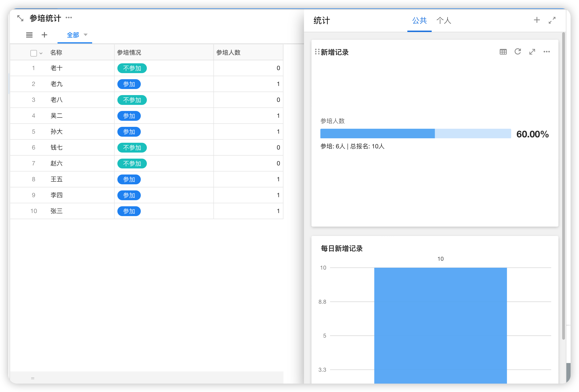Click the 参培情况 column header
This screenshot has height=392, width=579.
coord(129,53)
